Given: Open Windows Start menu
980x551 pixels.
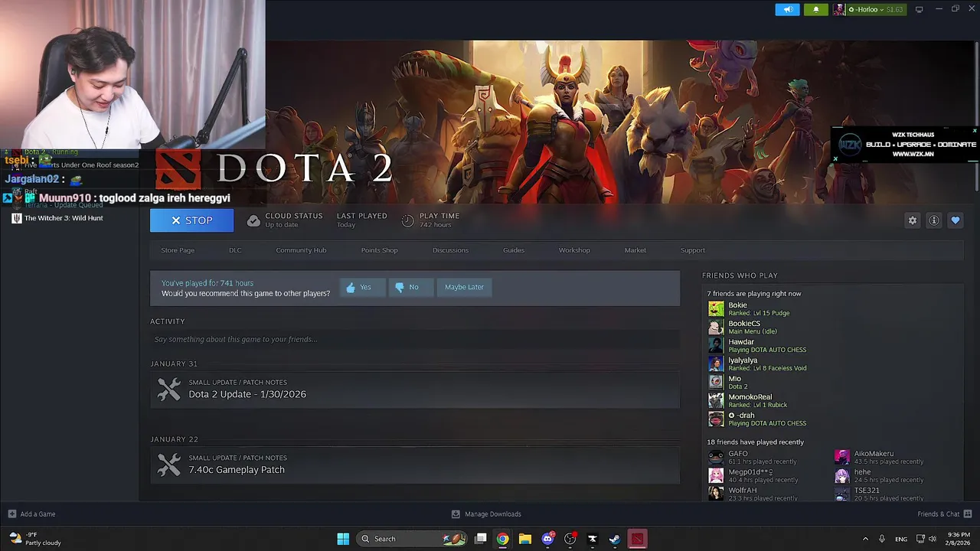Looking at the screenshot, I should tap(343, 539).
